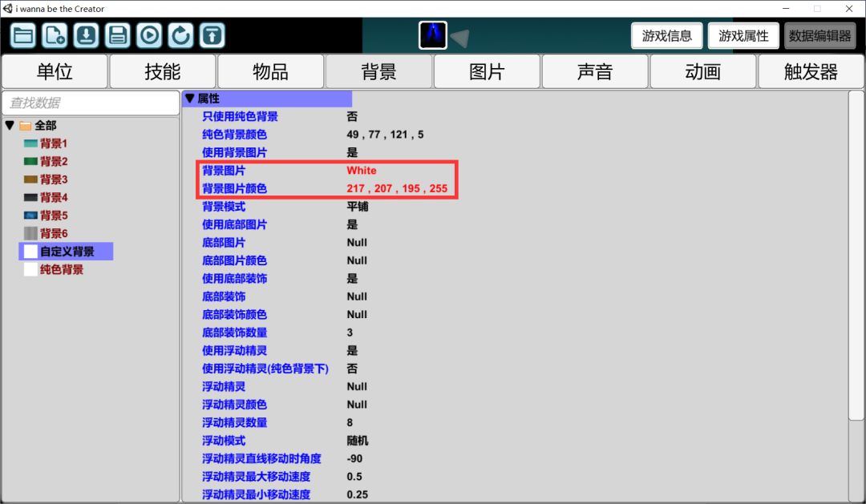
Task: Click the blue character thumbnail in header
Action: [433, 35]
